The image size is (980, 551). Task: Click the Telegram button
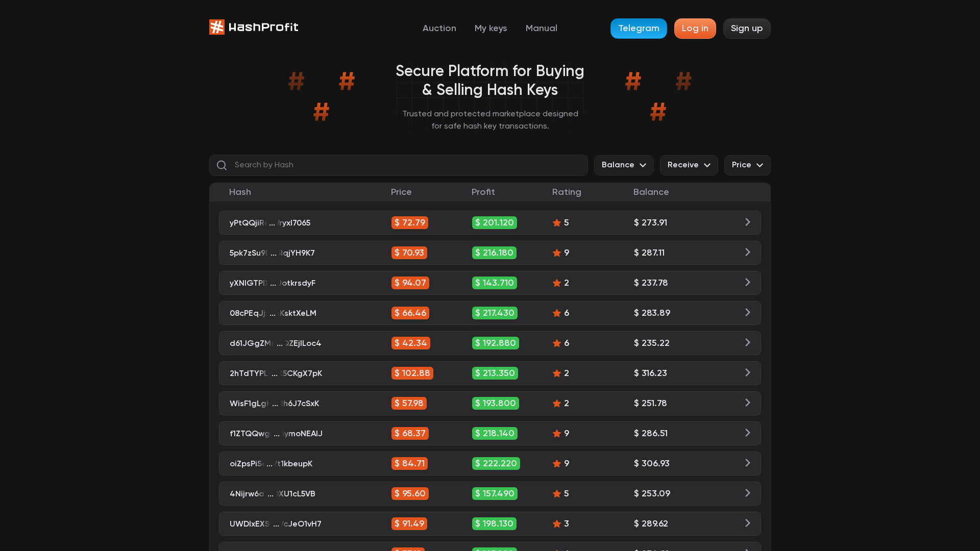coord(639,29)
